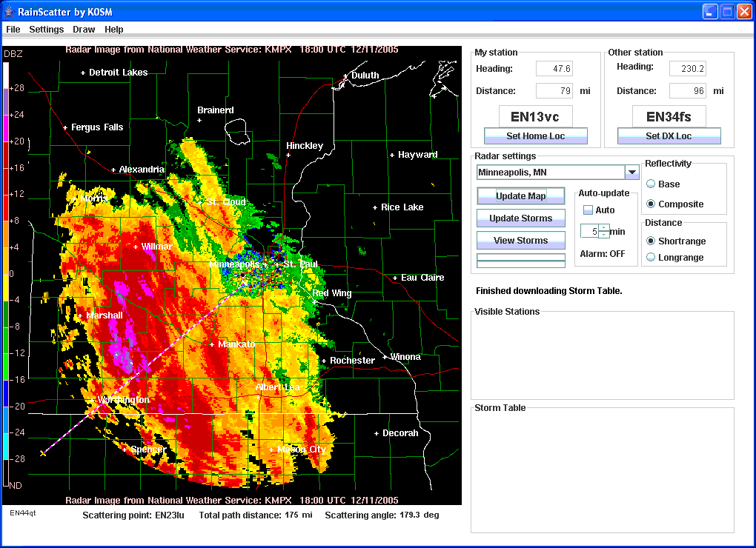Click the Hayward city marker on map
This screenshot has width=756, height=548.
point(392,156)
